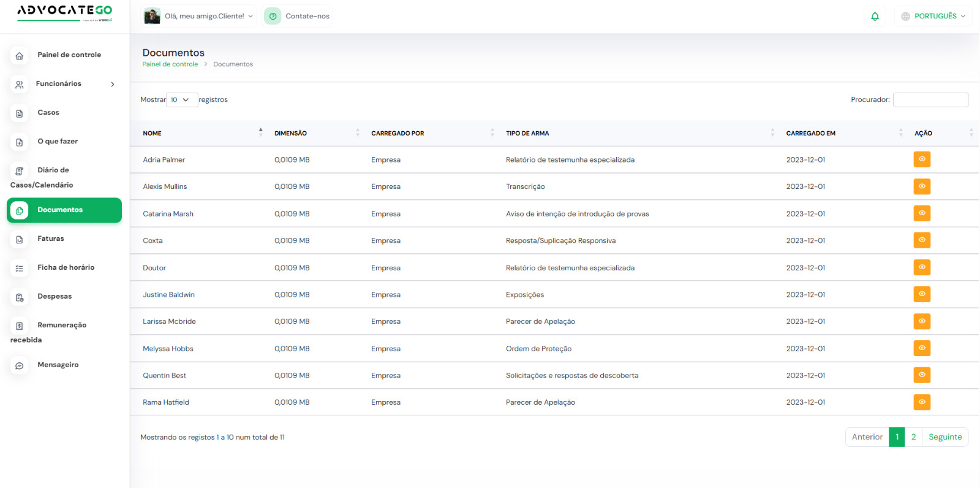Select page 1 in pagination
The width and height of the screenshot is (980, 488).
[897, 437]
